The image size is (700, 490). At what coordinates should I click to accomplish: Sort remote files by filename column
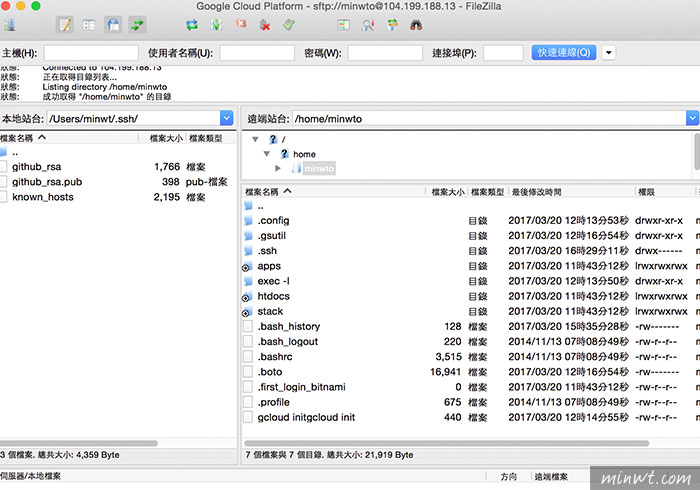[x=333, y=192]
